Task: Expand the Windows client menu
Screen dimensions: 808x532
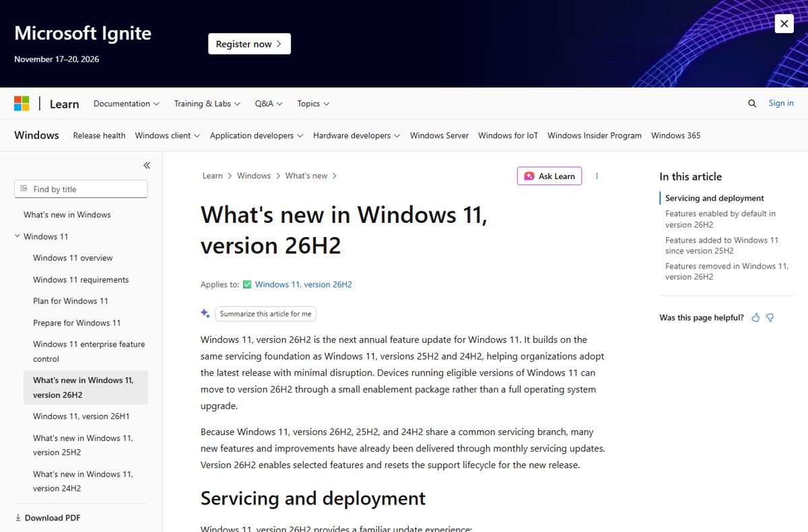Action: pyautogui.click(x=168, y=135)
